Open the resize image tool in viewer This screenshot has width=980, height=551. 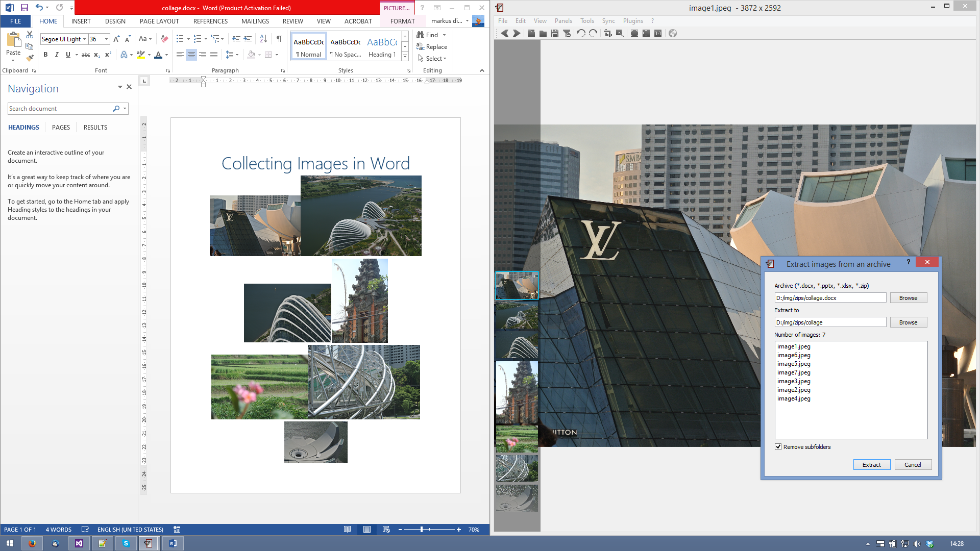pos(620,33)
